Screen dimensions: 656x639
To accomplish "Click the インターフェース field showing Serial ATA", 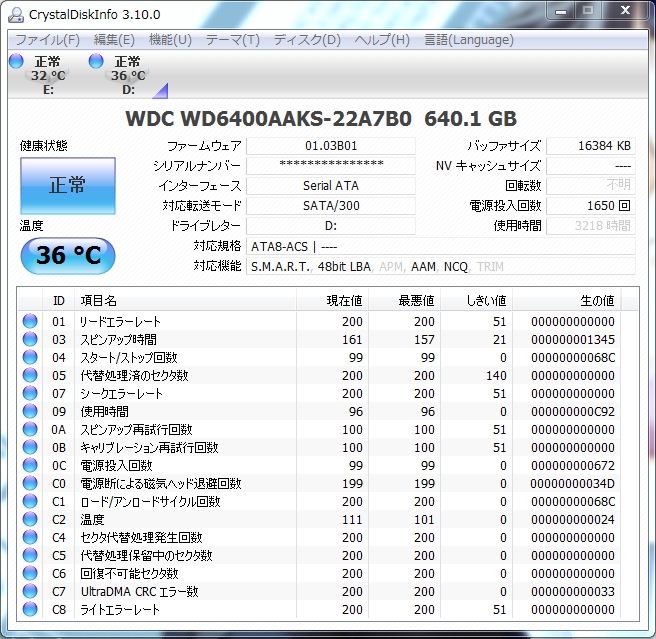I will (x=331, y=185).
